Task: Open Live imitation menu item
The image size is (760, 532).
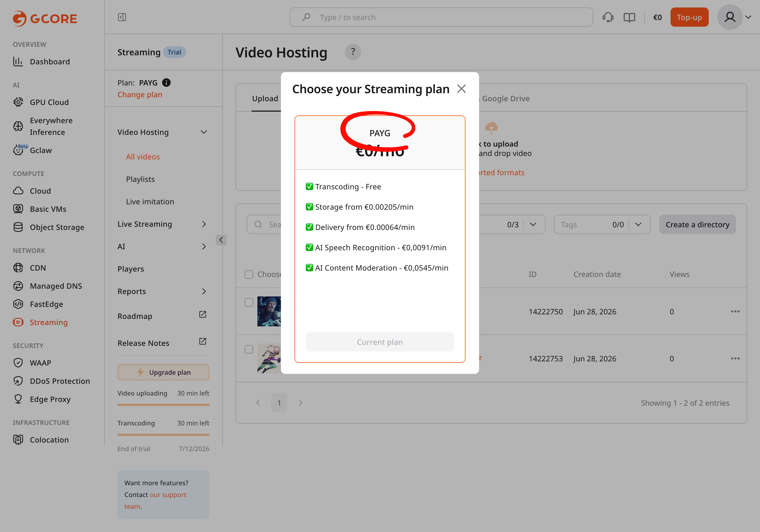Action: (150, 202)
